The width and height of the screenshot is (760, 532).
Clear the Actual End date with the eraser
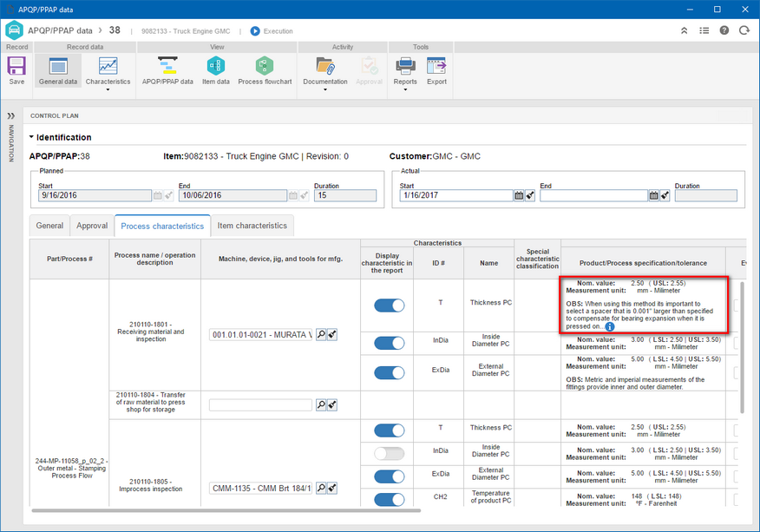point(665,195)
